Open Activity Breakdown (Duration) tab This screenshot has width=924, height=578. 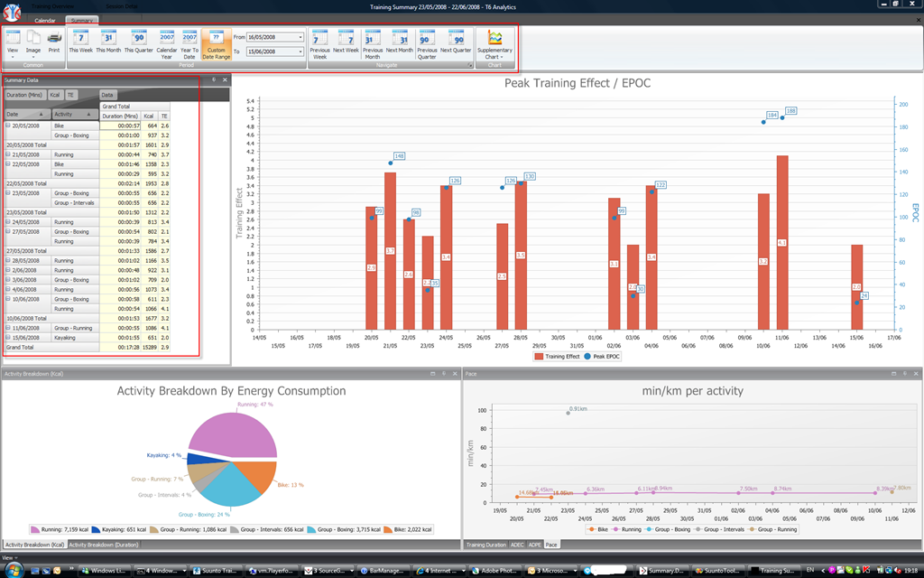(104, 545)
